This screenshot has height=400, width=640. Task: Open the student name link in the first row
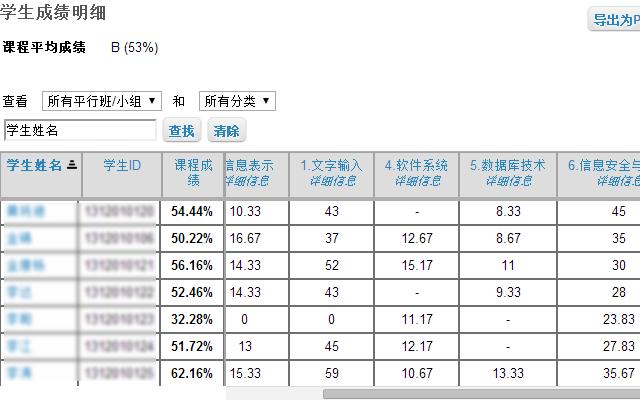pyautogui.click(x=26, y=211)
